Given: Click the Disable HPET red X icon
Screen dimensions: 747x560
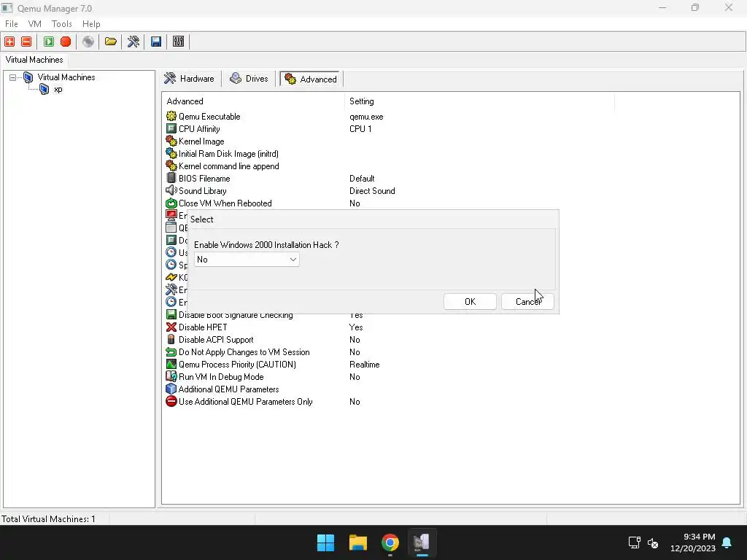Looking at the screenshot, I should click(x=171, y=327).
